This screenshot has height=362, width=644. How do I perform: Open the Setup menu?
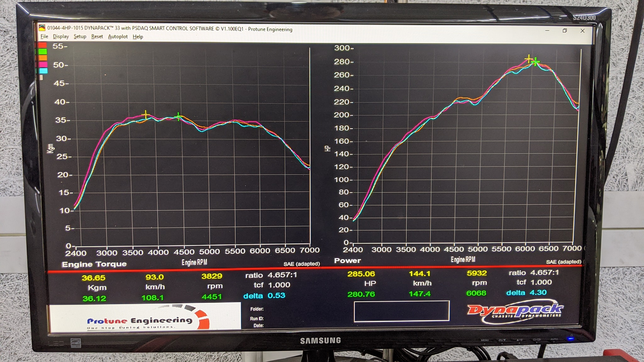coord(80,36)
